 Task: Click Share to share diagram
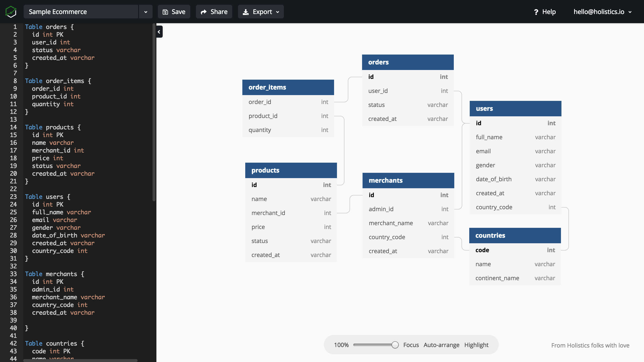[214, 12]
